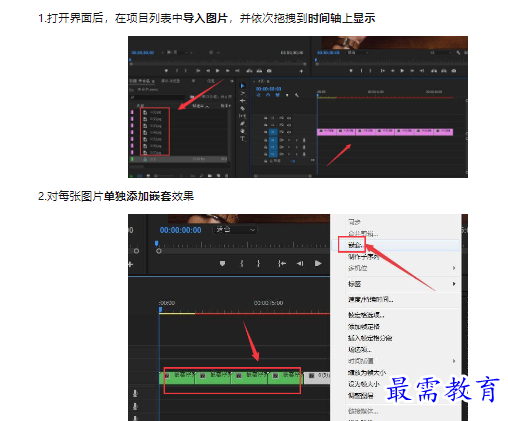Choose 制作子序列 in the context menu

pos(363,257)
